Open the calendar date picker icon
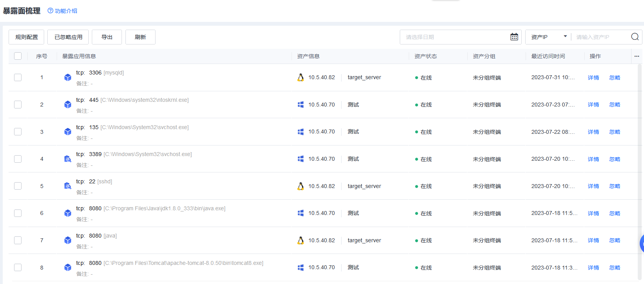This screenshot has height=284, width=644. click(514, 37)
